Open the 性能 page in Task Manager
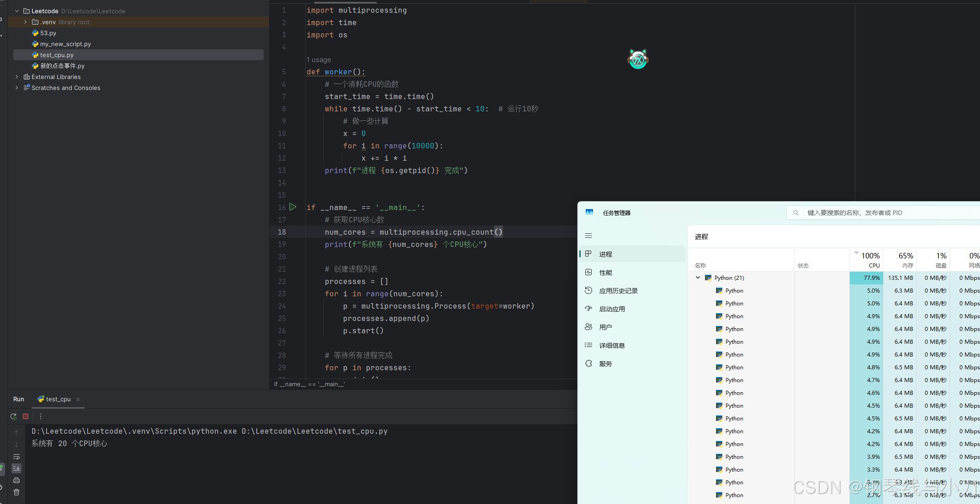Viewport: 980px width, 504px height. click(632, 273)
